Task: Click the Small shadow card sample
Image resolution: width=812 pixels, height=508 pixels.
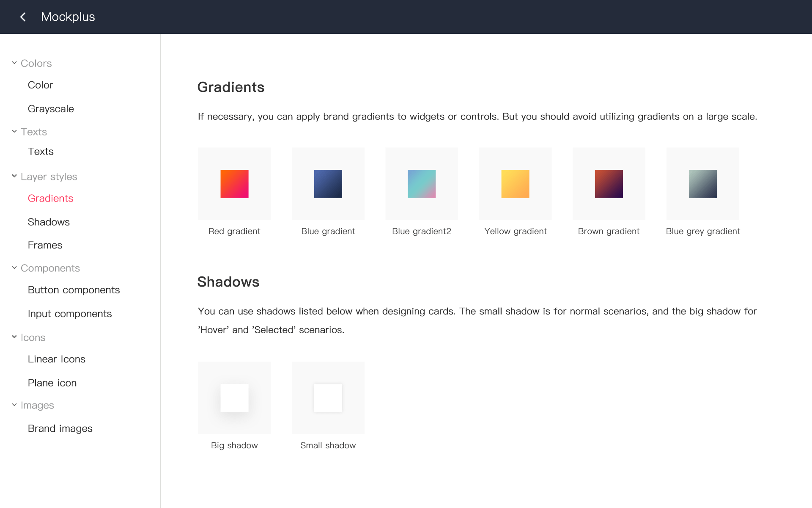Action: click(x=328, y=398)
